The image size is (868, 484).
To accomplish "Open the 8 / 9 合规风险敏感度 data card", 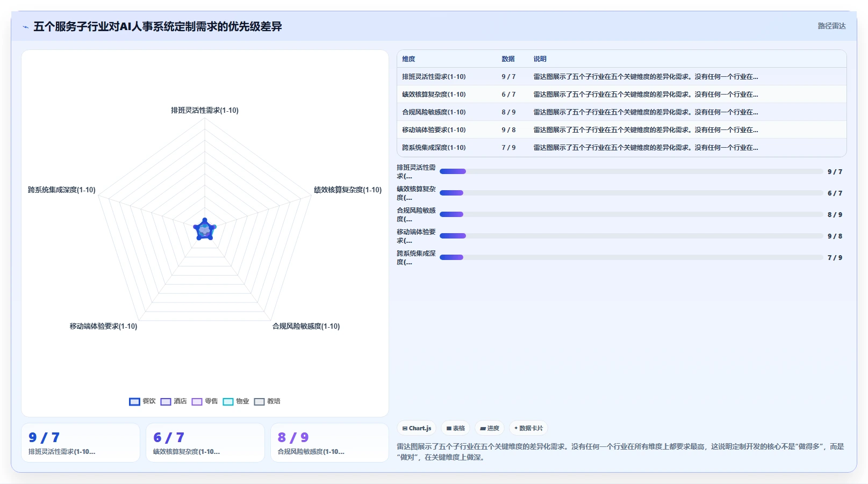I will (x=329, y=443).
